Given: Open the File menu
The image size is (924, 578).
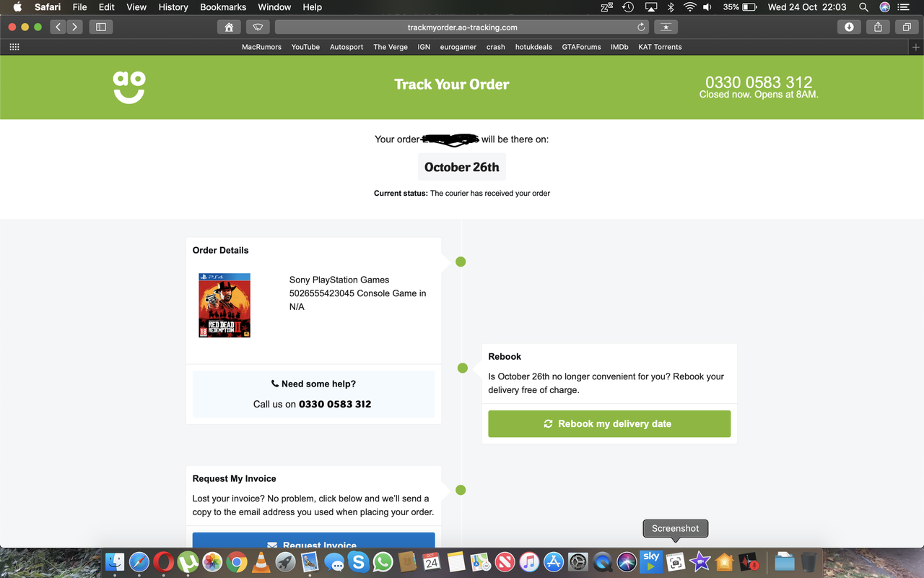Looking at the screenshot, I should (79, 7).
